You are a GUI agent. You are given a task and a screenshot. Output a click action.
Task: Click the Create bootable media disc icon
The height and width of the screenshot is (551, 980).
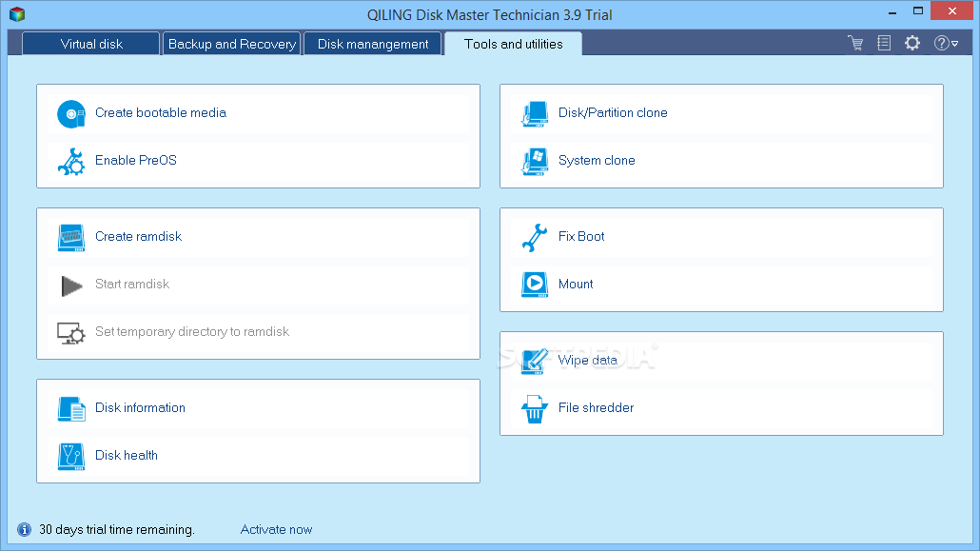(x=71, y=114)
